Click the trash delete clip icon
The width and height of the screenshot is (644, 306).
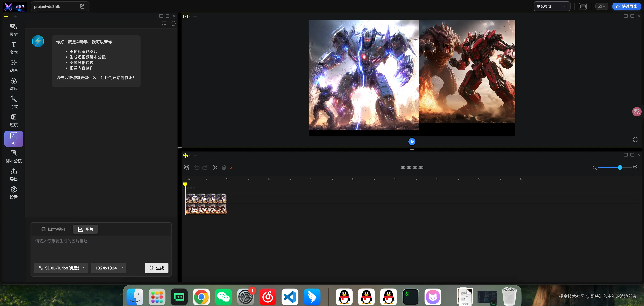click(224, 167)
